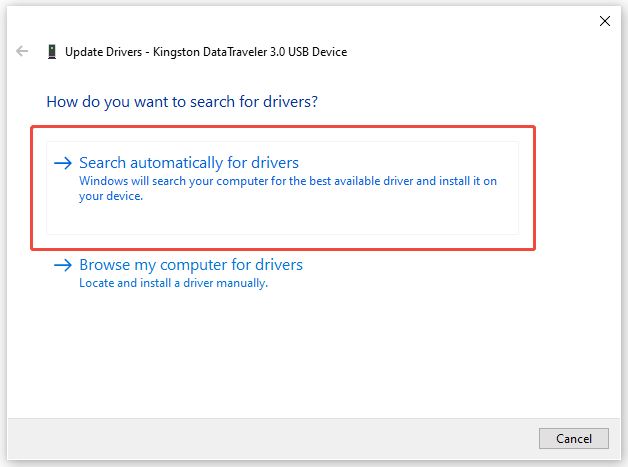Click the arrow icon beside Browse my computer
The image size is (628, 467).
click(x=63, y=265)
